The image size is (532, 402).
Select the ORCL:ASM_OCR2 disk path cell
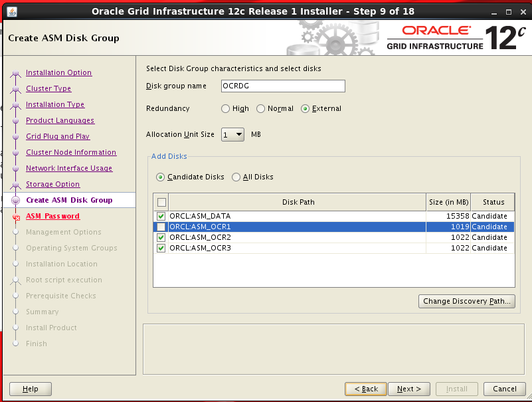pyautogui.click(x=297, y=237)
